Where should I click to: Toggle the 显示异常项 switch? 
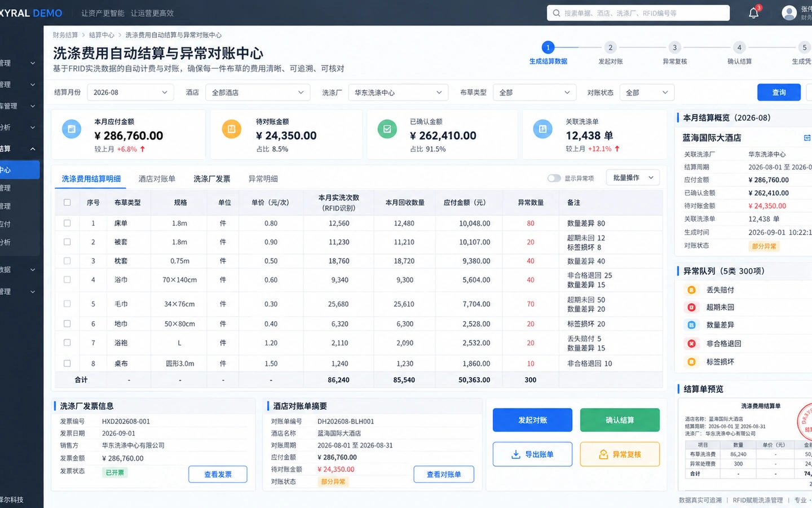[x=554, y=178]
